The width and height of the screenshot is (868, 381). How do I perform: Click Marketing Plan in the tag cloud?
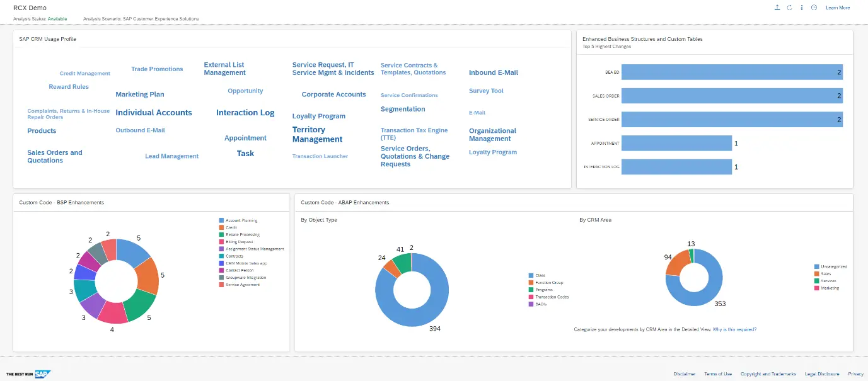tap(140, 94)
